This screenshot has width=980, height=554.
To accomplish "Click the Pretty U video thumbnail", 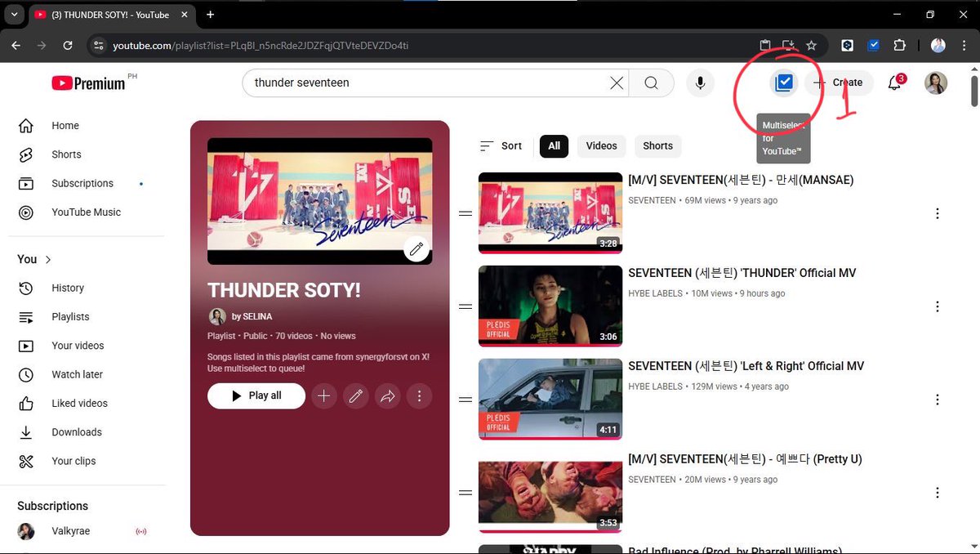I will (x=550, y=493).
